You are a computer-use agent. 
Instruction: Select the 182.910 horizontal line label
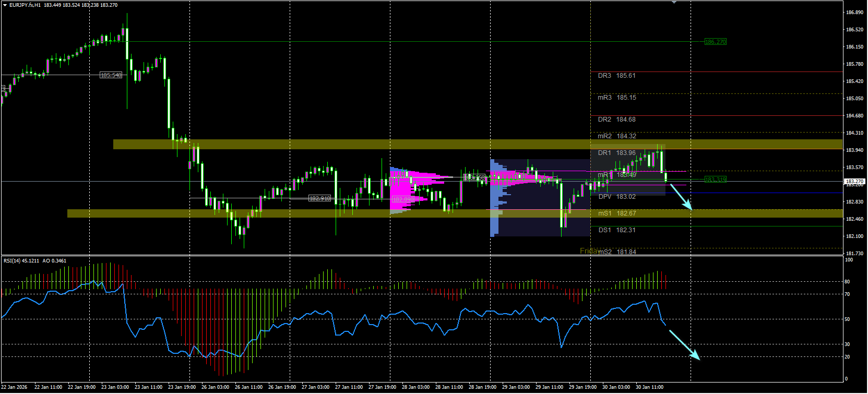[319, 198]
